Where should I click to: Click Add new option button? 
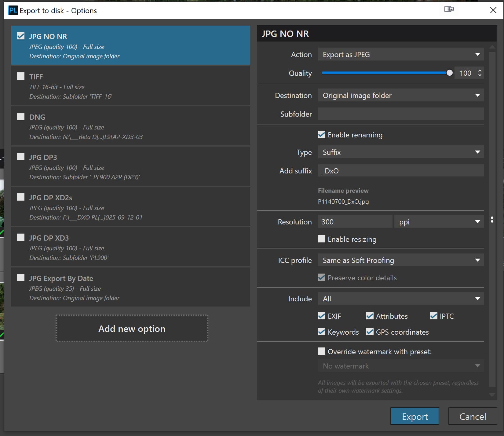point(132,329)
